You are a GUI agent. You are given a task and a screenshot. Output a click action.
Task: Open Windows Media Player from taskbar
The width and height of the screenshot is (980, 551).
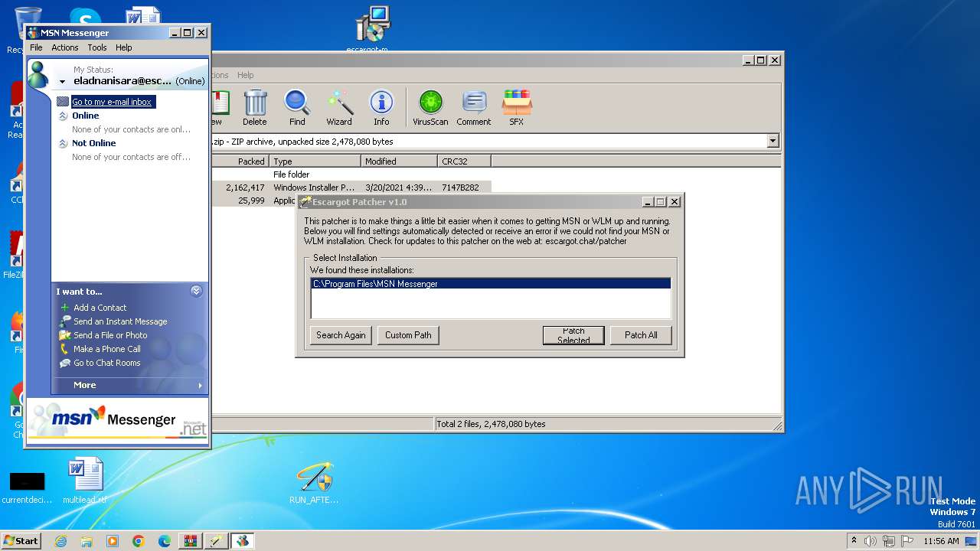[x=113, y=541]
